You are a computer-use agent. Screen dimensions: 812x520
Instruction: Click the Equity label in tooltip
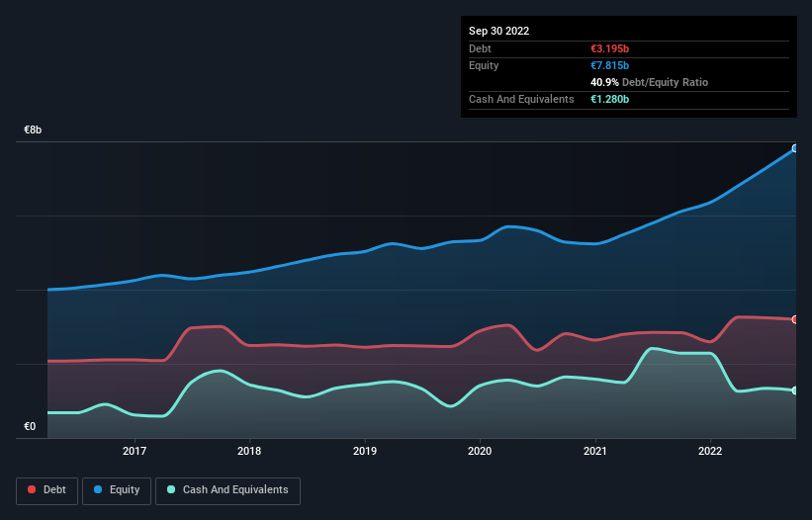pos(484,65)
